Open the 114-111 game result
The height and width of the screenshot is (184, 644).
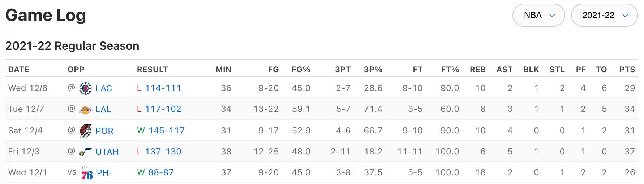(163, 88)
